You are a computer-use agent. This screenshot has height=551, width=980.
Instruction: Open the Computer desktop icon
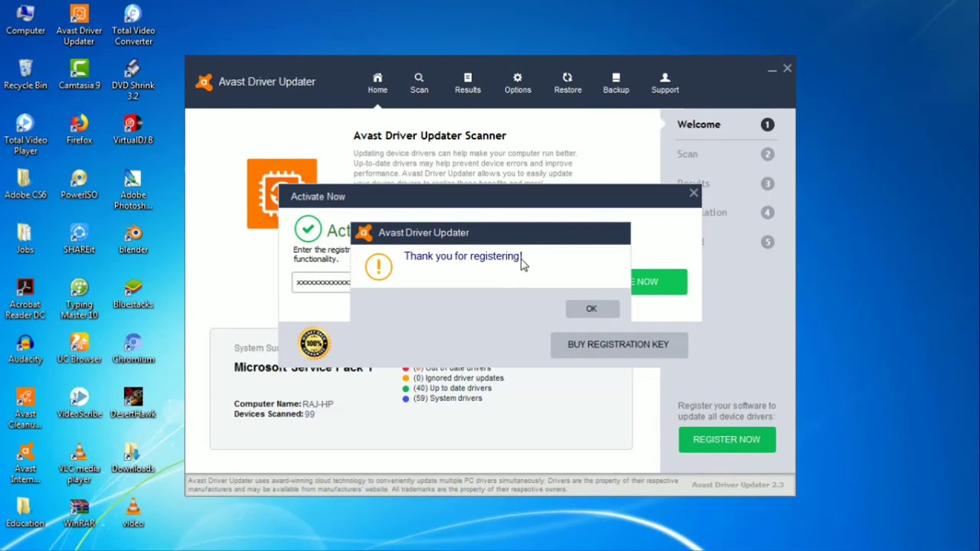(x=25, y=21)
